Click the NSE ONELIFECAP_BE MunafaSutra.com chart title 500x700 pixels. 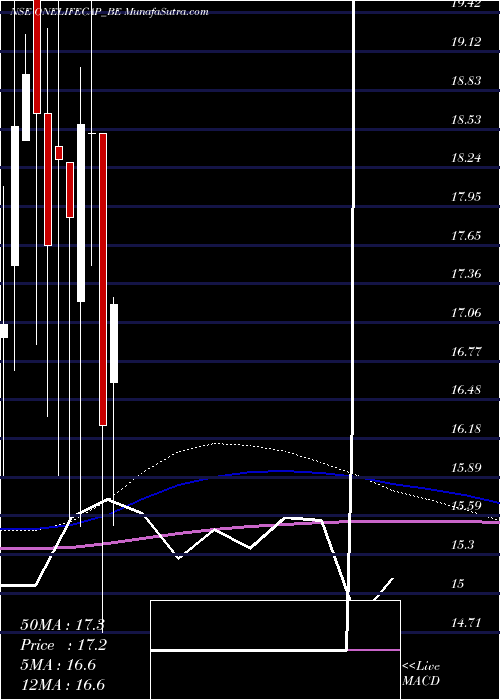click(x=109, y=12)
